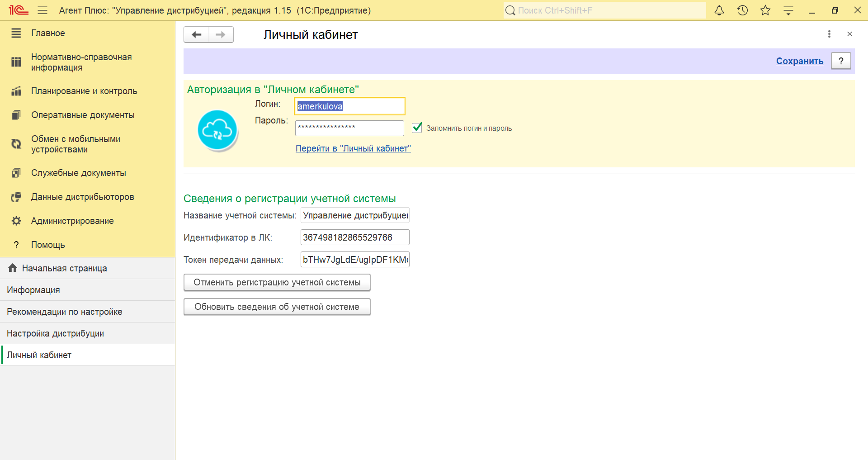
Task: Open help with the ? button
Action: point(841,61)
